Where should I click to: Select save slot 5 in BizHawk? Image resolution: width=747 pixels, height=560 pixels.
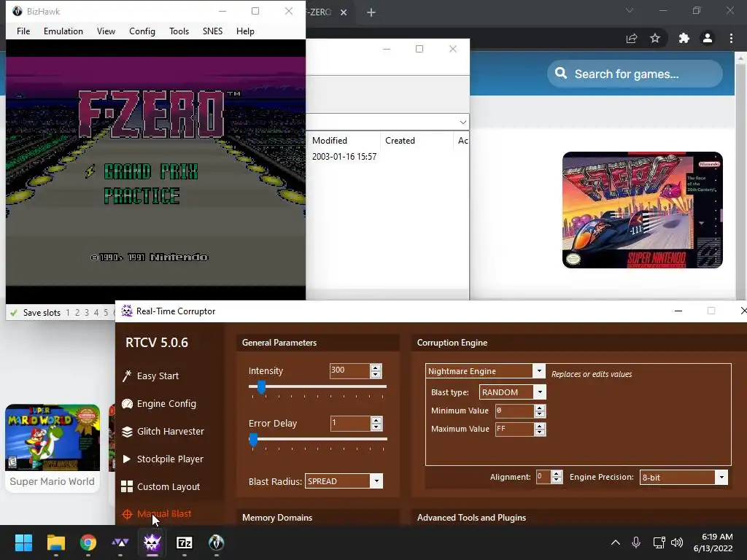tap(106, 313)
